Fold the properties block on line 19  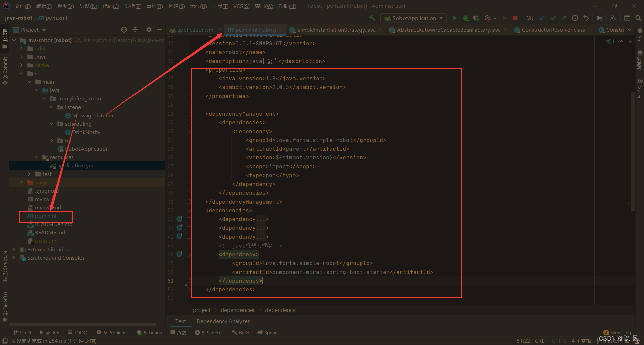(x=189, y=96)
